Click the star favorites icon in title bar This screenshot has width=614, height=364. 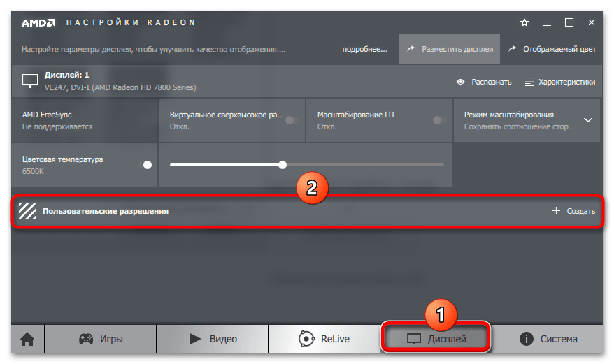[x=524, y=23]
